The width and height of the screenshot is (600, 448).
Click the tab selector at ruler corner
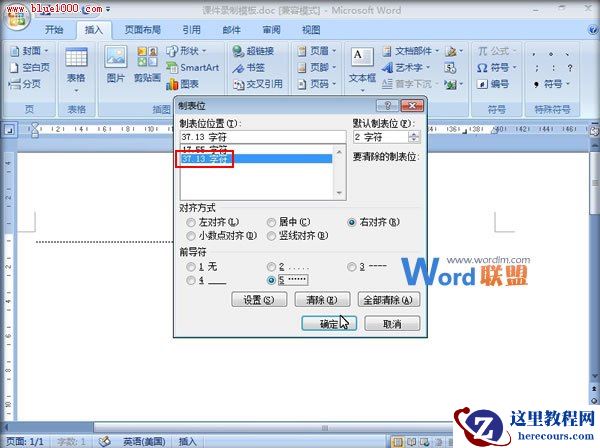[10, 130]
